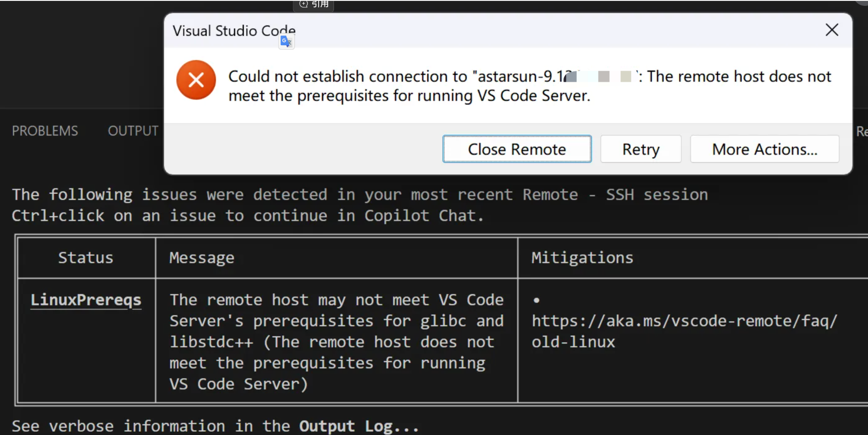Click the Copilot Chat instruction line
Screen dimensions: 868x435
coord(247,216)
